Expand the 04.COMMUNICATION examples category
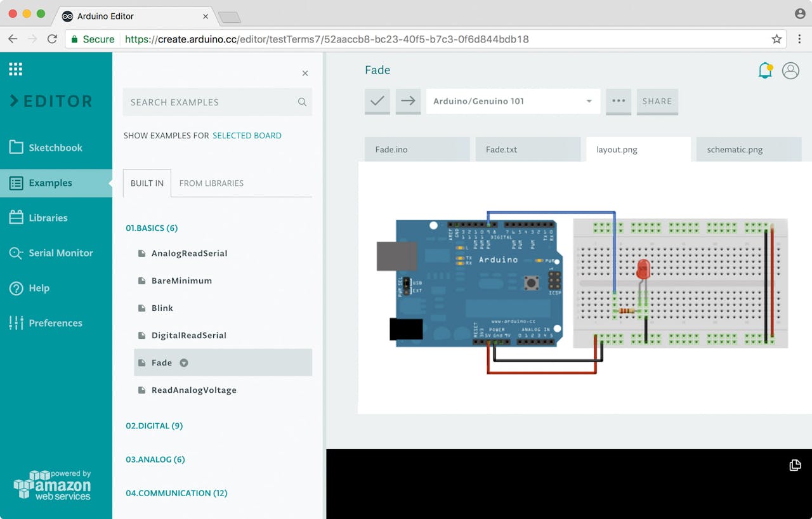Viewport: 812px width, 519px height. tap(176, 493)
